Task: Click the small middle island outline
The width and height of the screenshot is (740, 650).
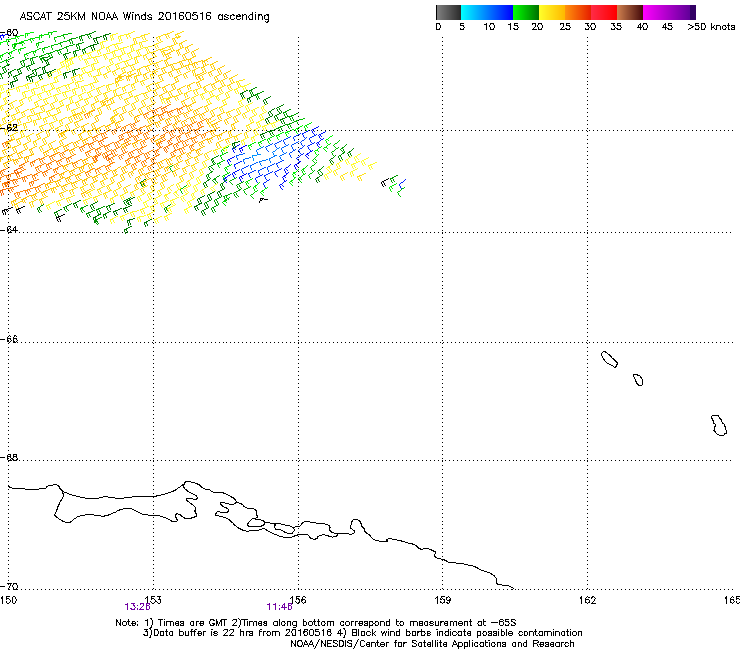Action: (638, 380)
